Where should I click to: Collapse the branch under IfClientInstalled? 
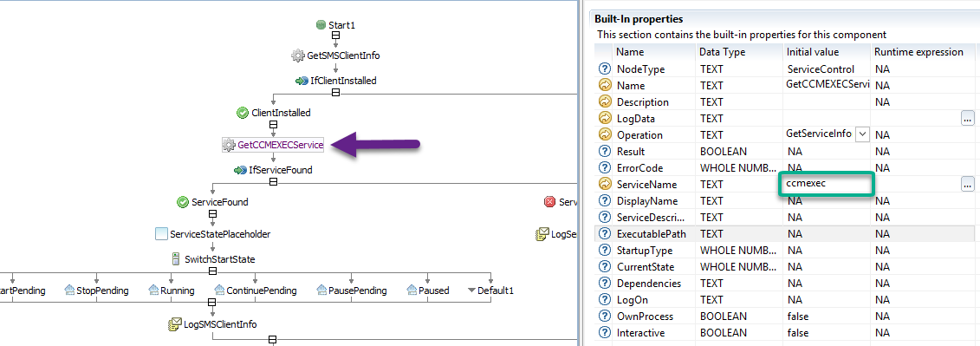[x=335, y=93]
